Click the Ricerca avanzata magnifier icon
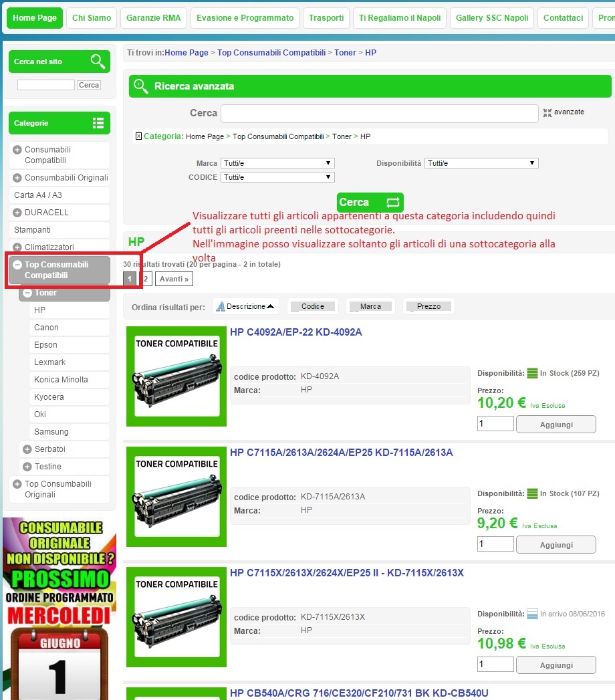Image resolution: width=615 pixels, height=700 pixels. click(140, 86)
